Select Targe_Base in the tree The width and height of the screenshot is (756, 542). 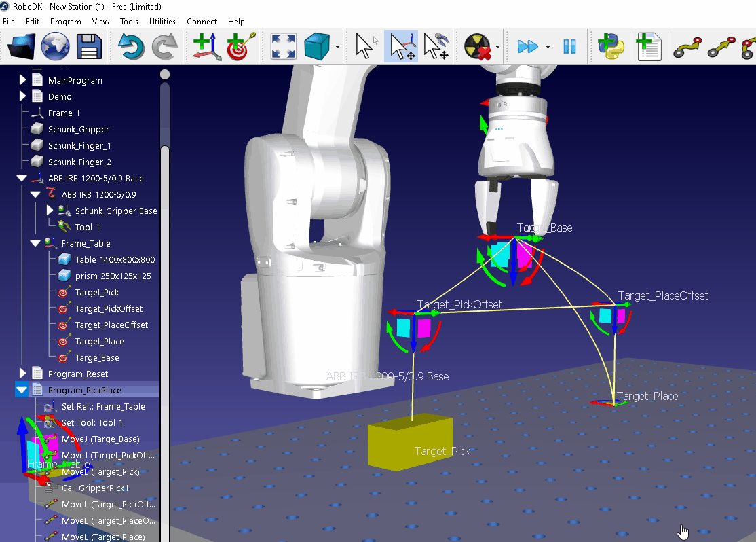coord(97,358)
